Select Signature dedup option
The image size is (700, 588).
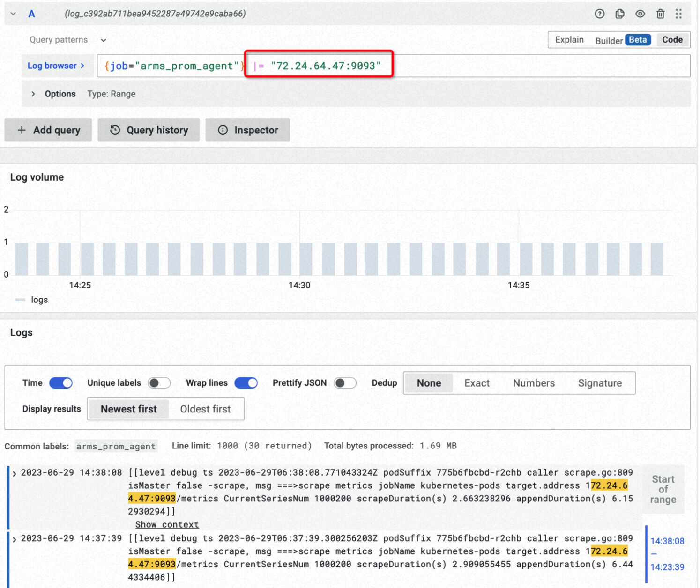(x=600, y=383)
